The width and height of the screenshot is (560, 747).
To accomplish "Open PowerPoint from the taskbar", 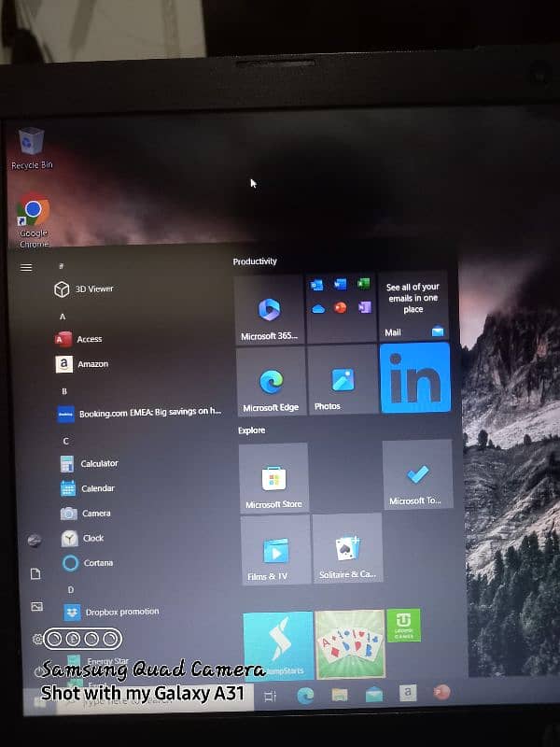I will 441,692.
